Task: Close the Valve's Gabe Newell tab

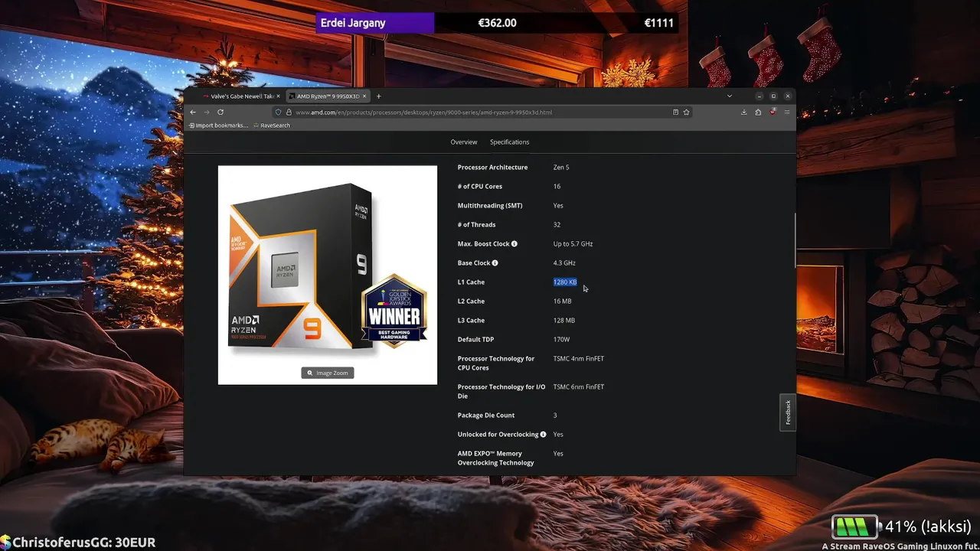Action: tap(279, 96)
